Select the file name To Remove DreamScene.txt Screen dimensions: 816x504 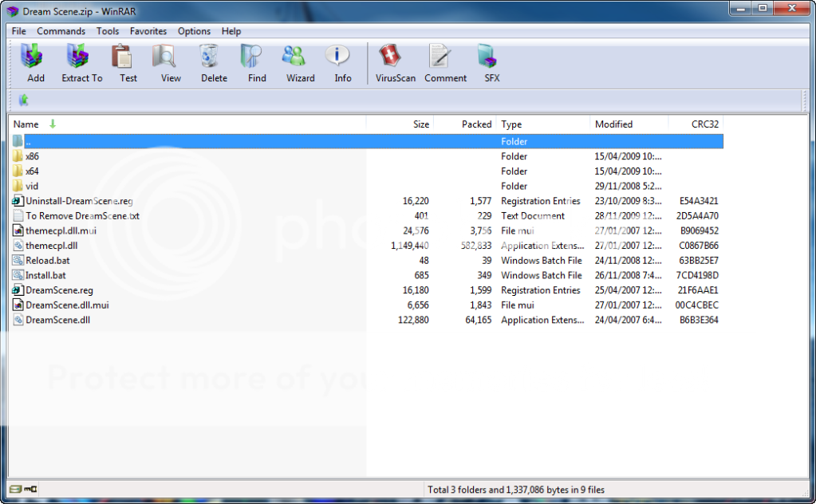click(82, 216)
